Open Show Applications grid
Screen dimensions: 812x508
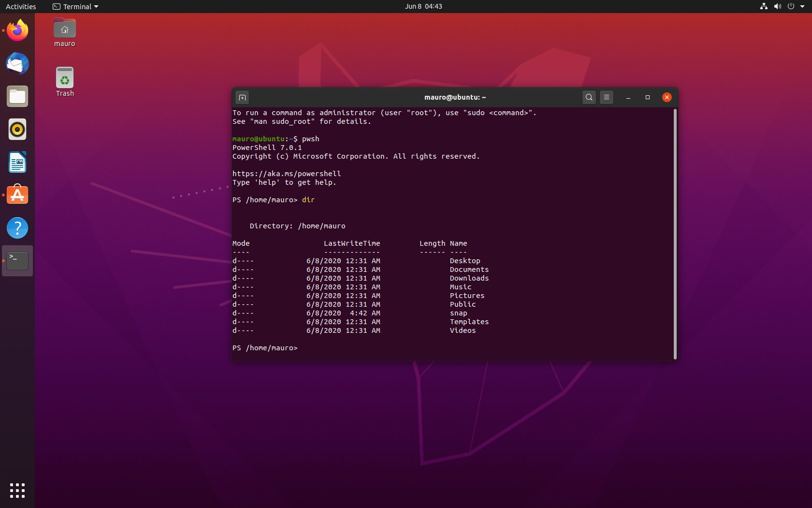[17, 491]
